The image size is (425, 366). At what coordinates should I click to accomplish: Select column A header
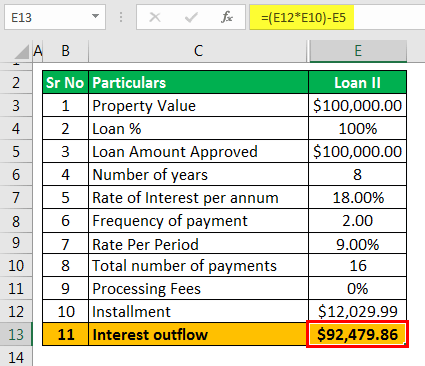tap(38, 51)
